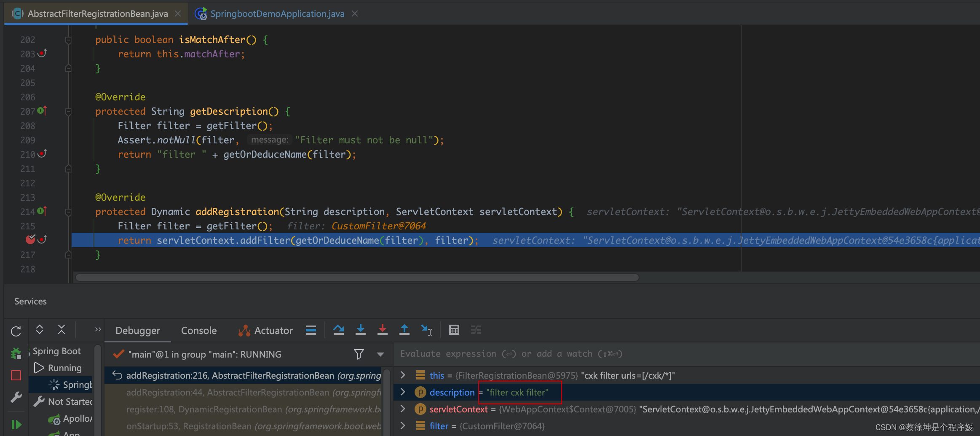
Task: Expand the 'description' variable node
Action: coord(403,392)
